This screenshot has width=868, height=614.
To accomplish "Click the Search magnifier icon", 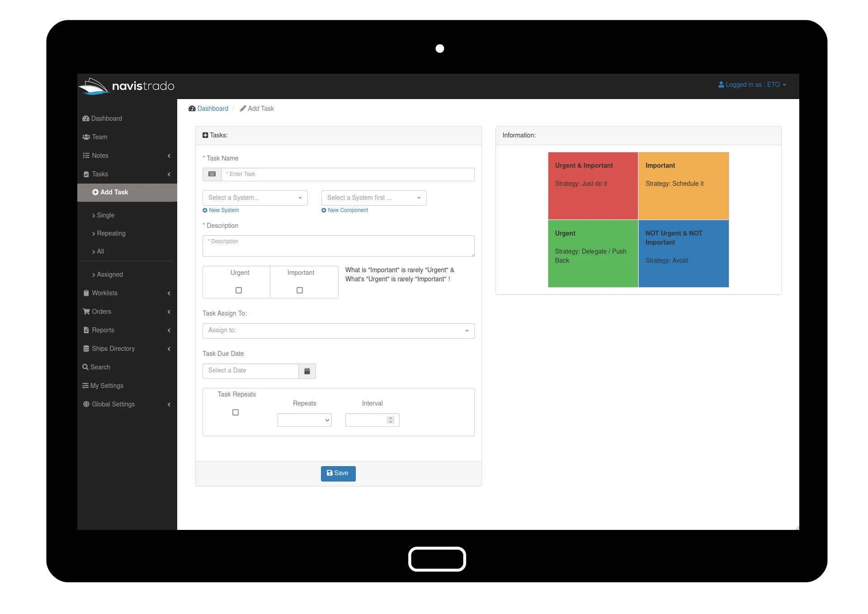I will [85, 367].
